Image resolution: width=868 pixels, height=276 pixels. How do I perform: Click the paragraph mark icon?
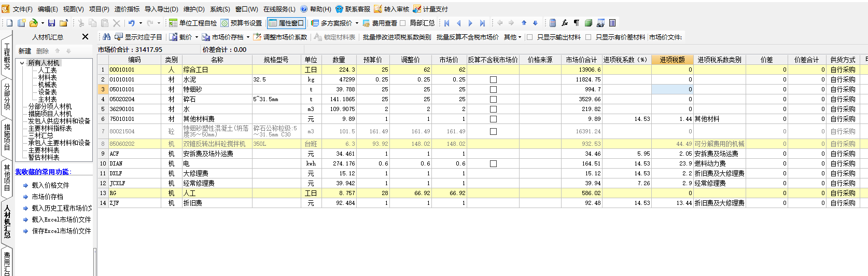(577, 23)
